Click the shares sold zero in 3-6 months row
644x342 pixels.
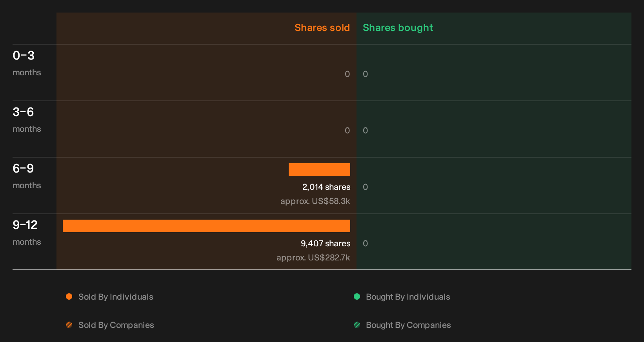tap(347, 131)
